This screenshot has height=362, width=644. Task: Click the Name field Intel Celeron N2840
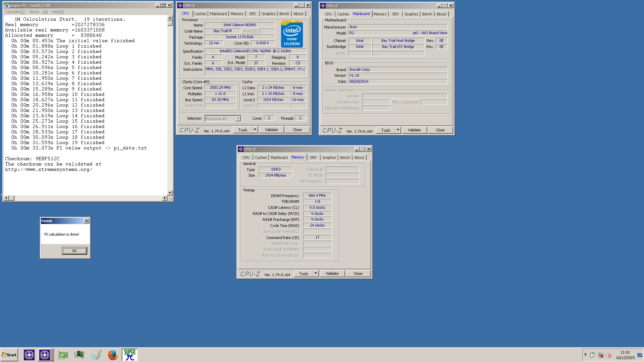[x=239, y=25]
